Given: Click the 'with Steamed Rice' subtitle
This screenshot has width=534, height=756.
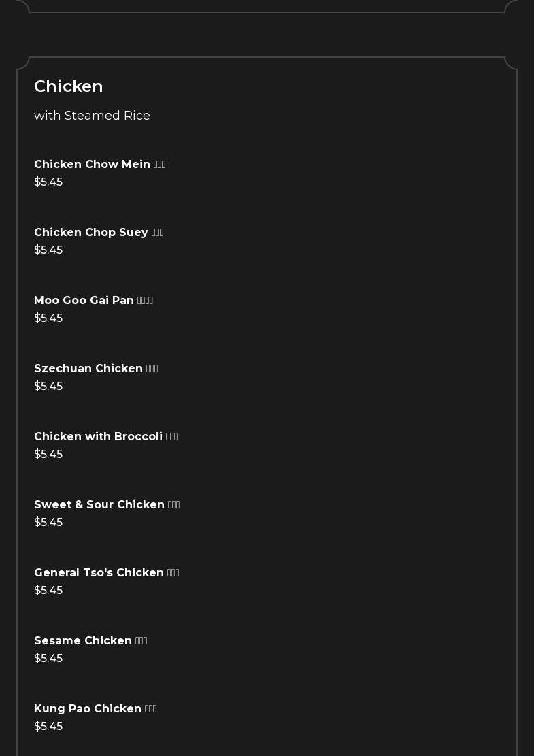Looking at the screenshot, I should pos(92,116).
